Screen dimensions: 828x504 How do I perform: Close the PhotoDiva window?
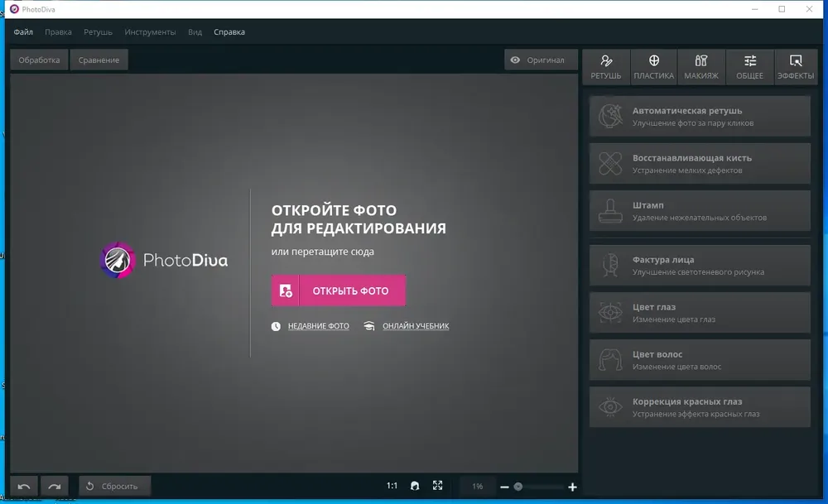(809, 9)
